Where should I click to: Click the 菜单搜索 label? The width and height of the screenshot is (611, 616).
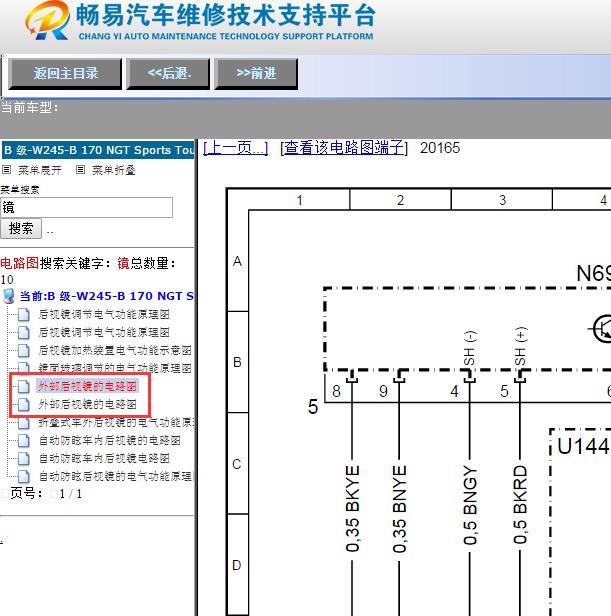pos(20,190)
